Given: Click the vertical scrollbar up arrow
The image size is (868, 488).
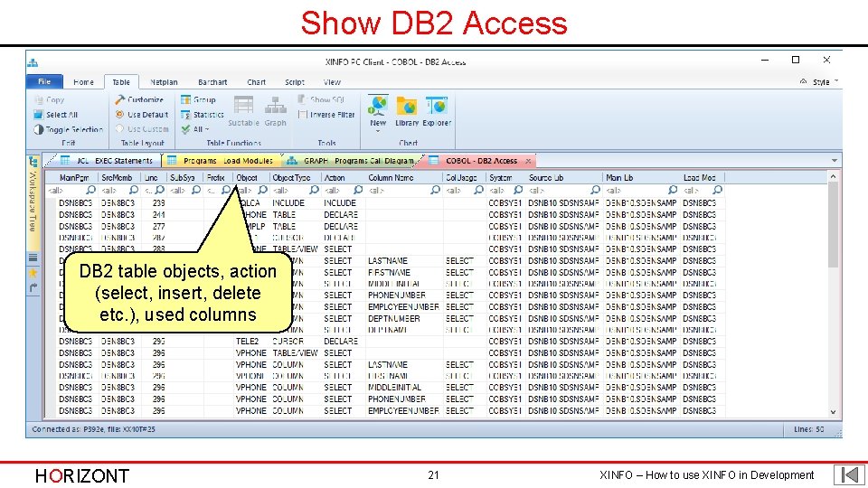Looking at the screenshot, I should pyautogui.click(x=833, y=176).
